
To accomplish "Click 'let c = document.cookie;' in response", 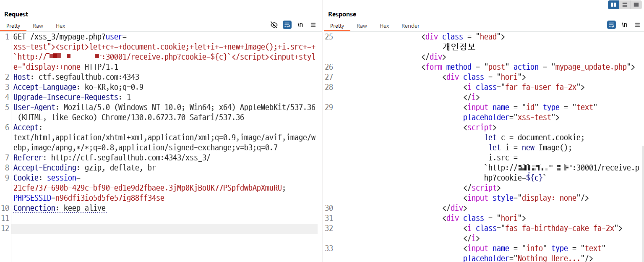I will coord(534,137).
